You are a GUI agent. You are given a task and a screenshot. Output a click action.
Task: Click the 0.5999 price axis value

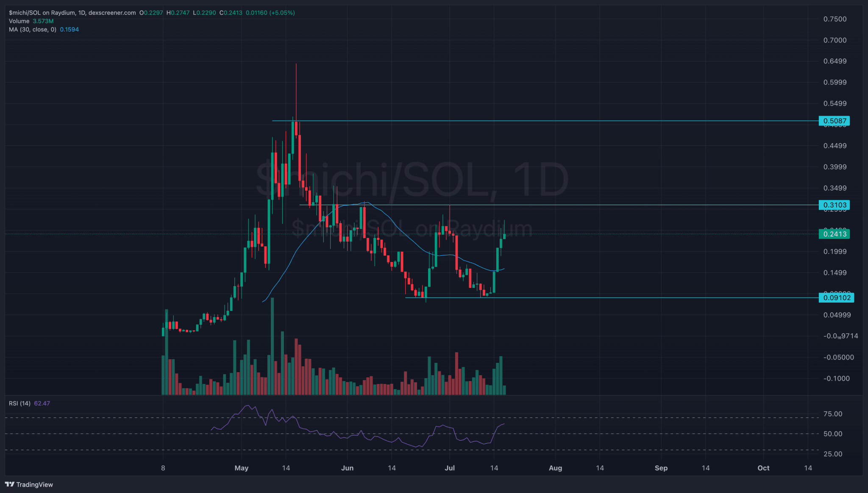point(835,82)
